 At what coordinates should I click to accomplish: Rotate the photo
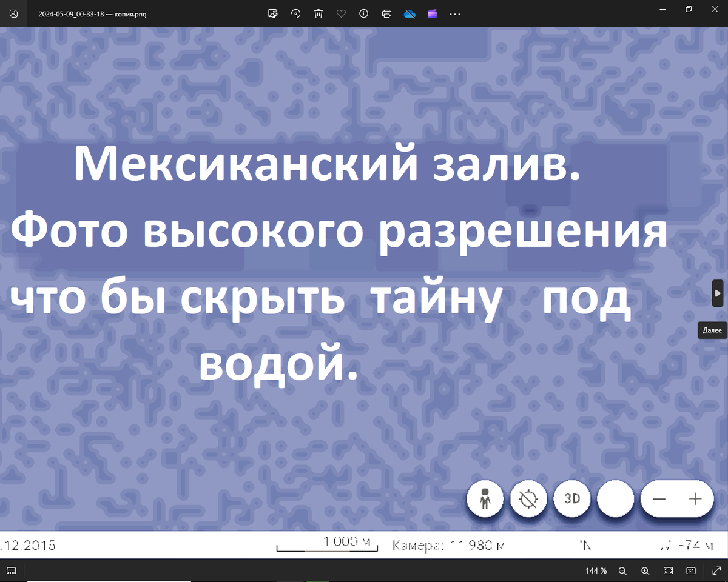click(x=295, y=13)
